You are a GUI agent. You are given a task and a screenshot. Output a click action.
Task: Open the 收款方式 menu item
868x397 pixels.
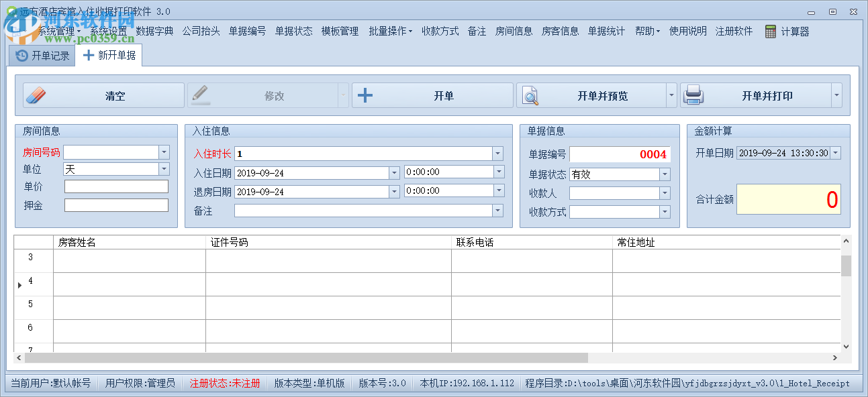[440, 31]
